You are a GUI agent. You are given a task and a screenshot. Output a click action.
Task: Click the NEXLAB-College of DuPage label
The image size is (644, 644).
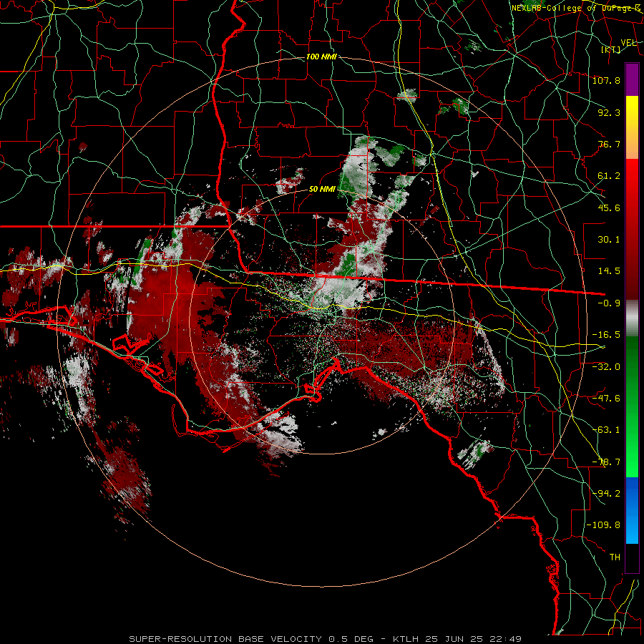(575, 8)
